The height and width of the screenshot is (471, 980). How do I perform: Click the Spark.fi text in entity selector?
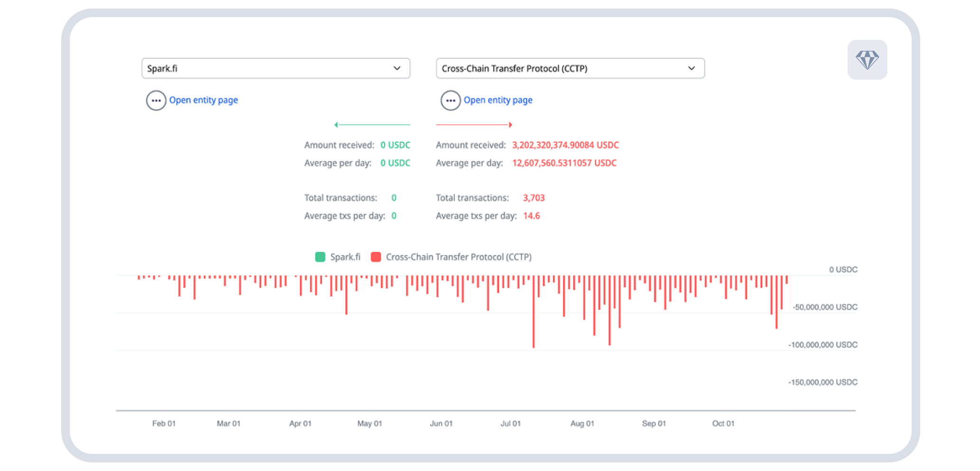point(162,68)
